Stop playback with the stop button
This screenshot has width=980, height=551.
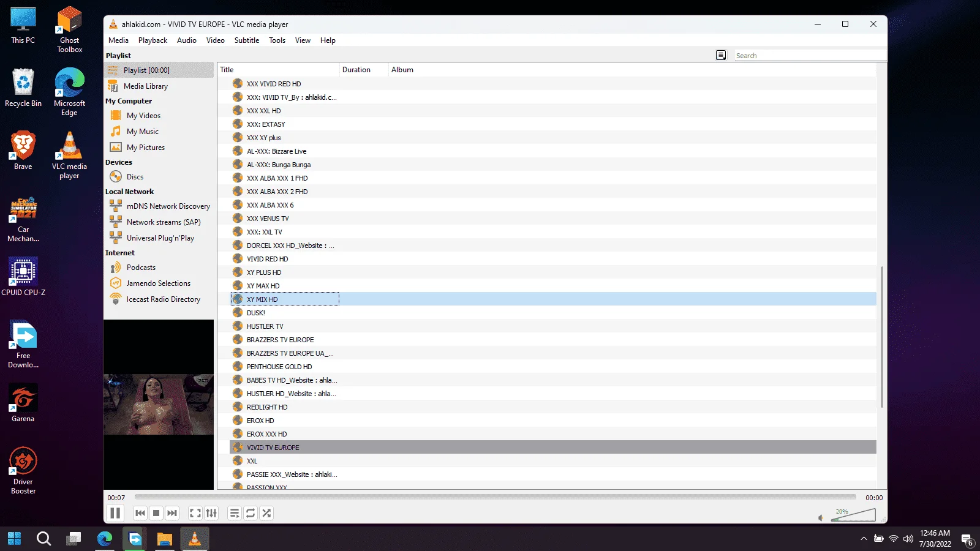pyautogui.click(x=156, y=513)
